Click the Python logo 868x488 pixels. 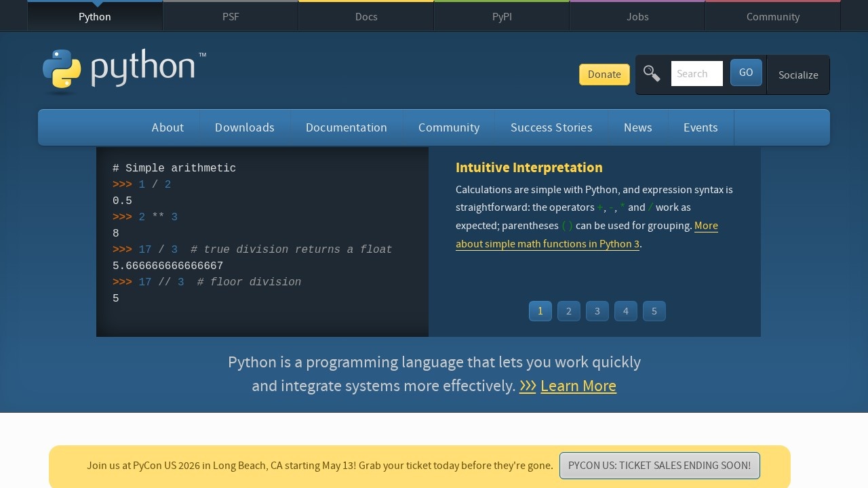coord(124,70)
